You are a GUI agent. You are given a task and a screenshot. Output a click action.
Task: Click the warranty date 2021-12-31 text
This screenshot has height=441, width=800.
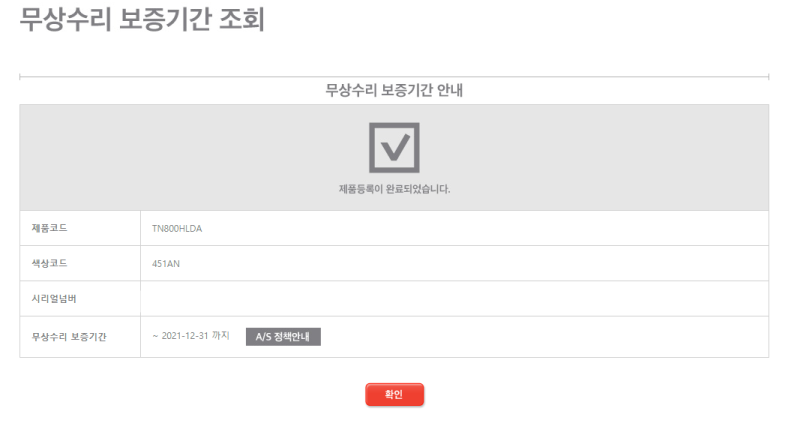pos(185,336)
